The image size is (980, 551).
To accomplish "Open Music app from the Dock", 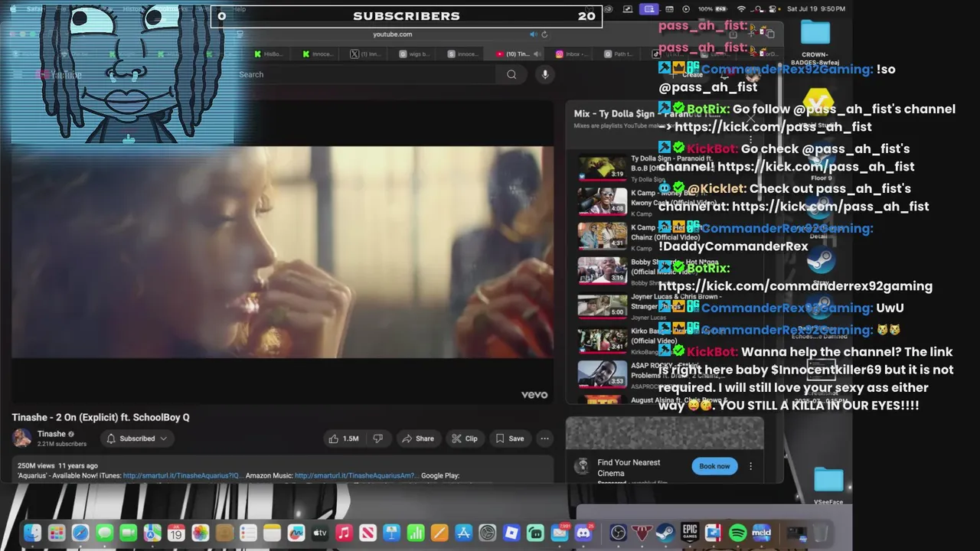I will point(344,533).
